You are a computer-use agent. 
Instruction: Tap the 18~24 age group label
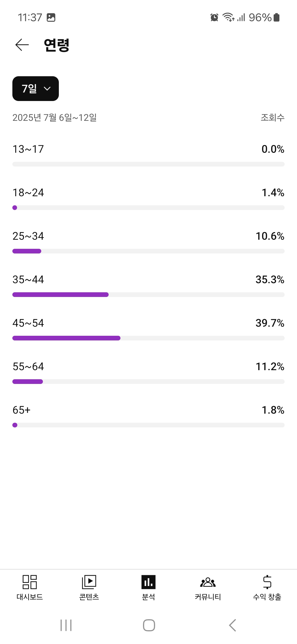28,193
